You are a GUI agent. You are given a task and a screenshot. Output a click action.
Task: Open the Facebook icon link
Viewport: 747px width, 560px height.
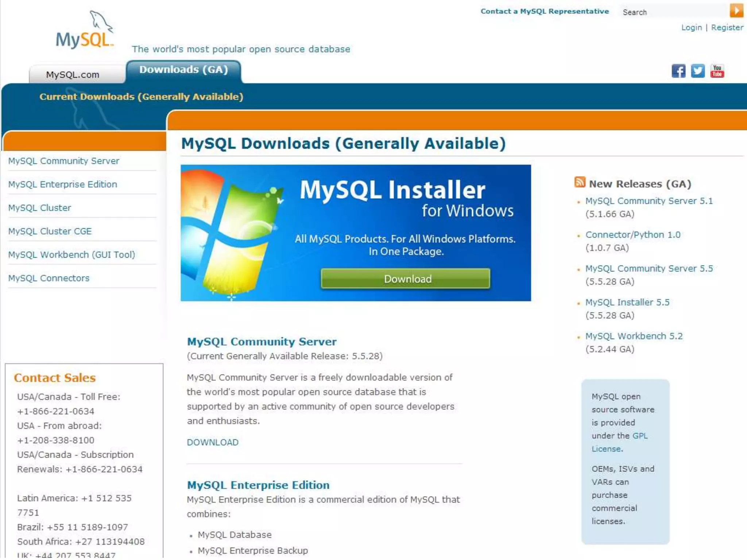[678, 71]
